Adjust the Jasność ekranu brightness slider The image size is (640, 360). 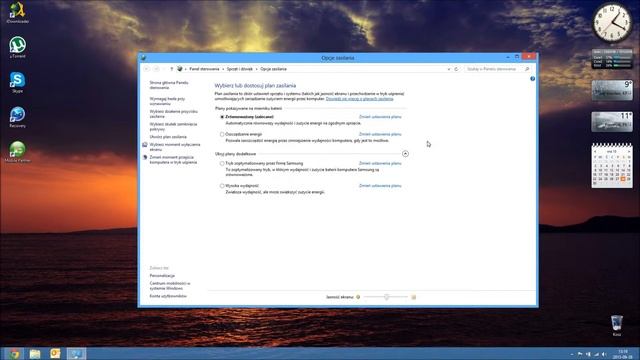pos(386,297)
